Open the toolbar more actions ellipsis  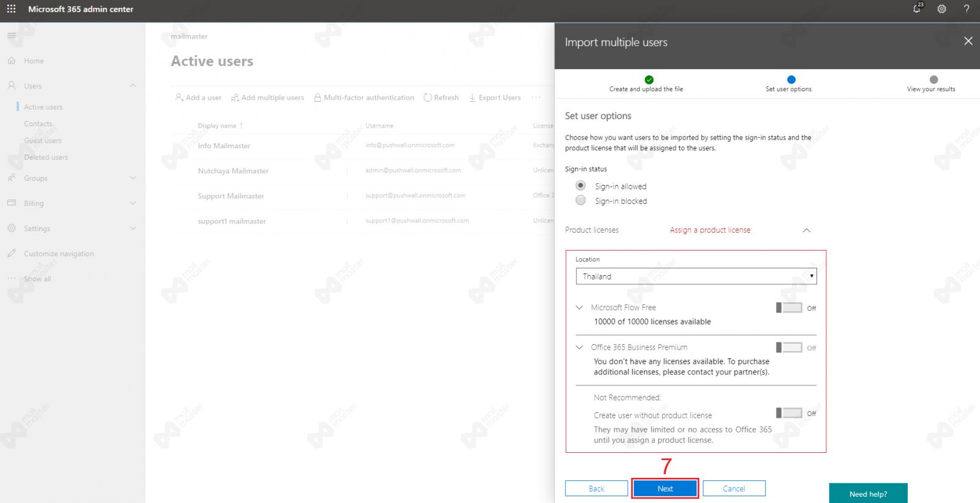click(536, 97)
